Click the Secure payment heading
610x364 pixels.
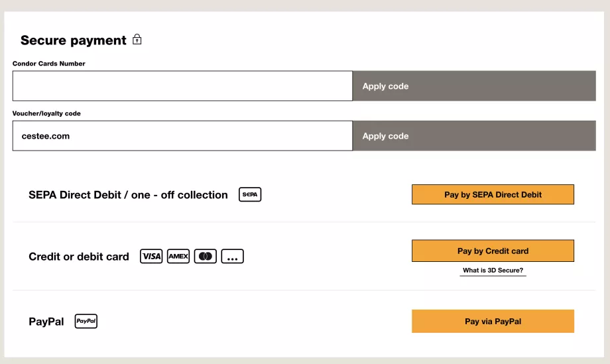point(74,40)
